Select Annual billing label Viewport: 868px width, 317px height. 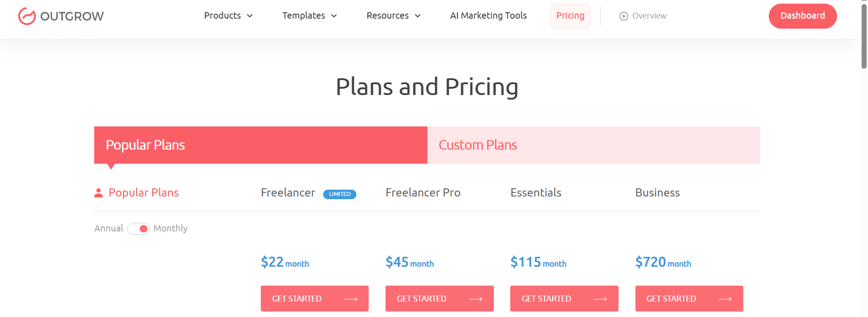pyautogui.click(x=109, y=229)
